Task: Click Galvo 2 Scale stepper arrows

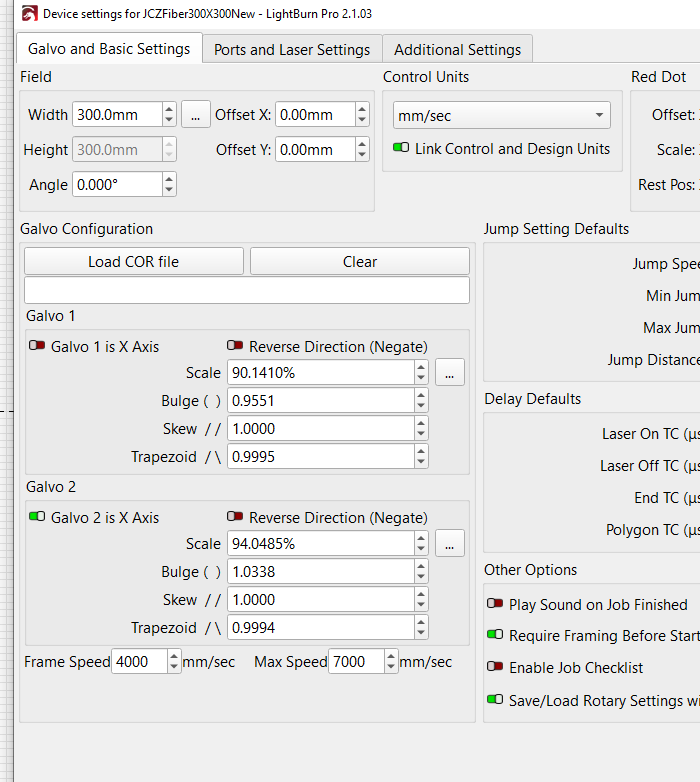Action: pyautogui.click(x=421, y=544)
